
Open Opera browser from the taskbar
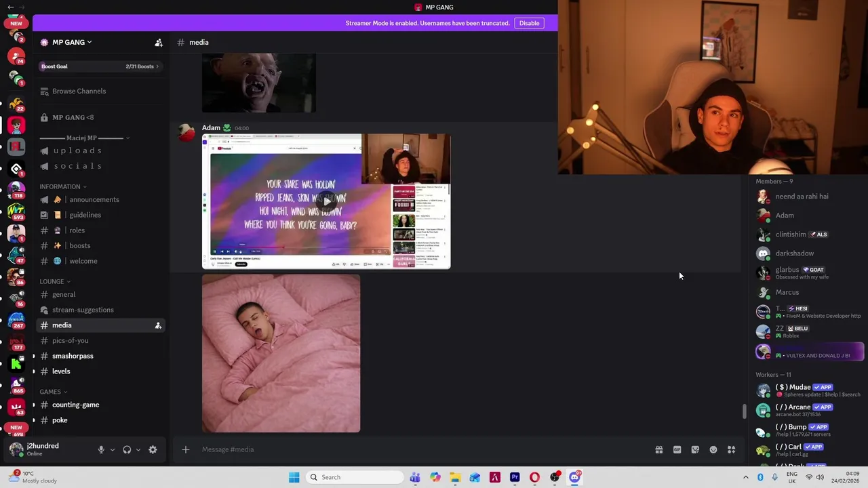click(x=534, y=477)
